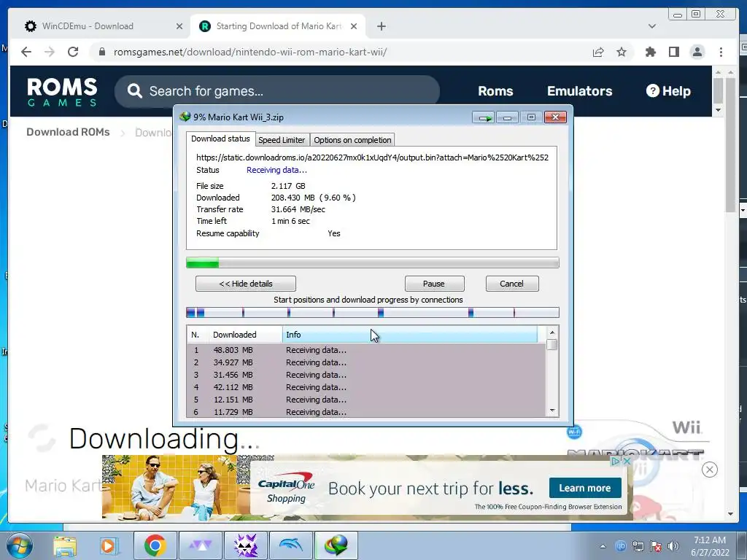Switch to Options on completion tab

pyautogui.click(x=352, y=140)
